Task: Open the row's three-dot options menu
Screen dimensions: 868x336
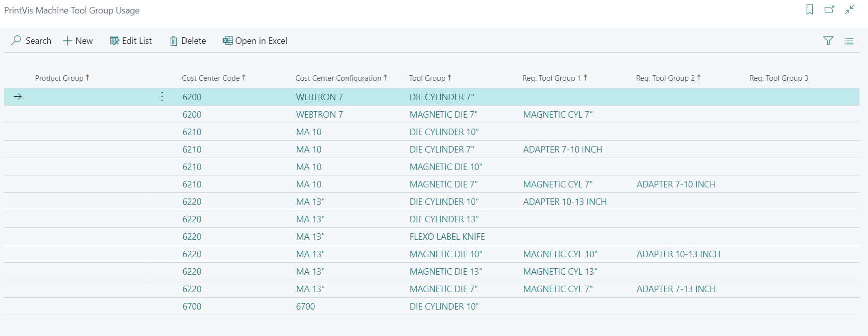Action: coord(162,97)
